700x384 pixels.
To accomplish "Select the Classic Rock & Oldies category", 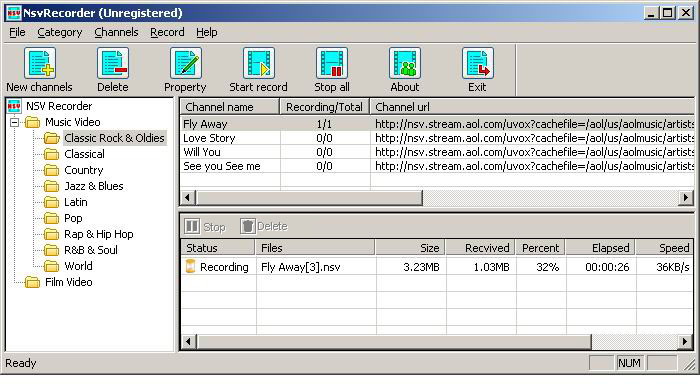I will 114,138.
